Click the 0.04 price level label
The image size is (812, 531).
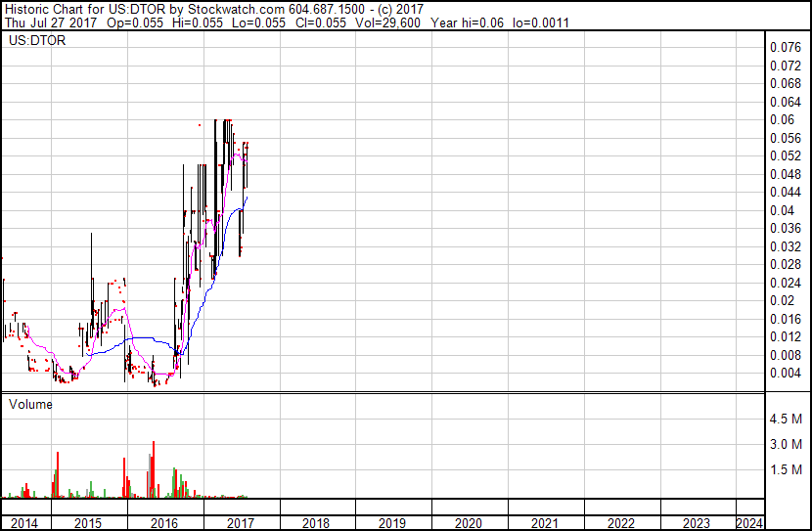(x=783, y=211)
